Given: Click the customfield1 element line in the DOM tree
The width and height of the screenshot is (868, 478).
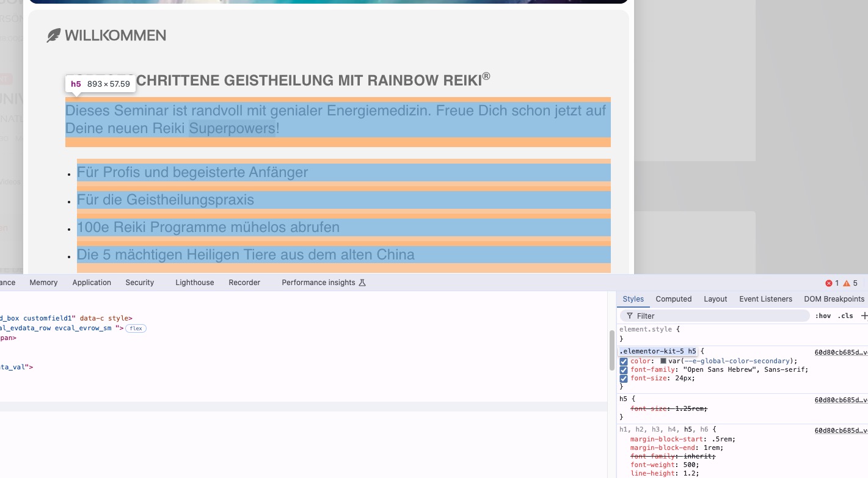Looking at the screenshot, I should (66, 319).
